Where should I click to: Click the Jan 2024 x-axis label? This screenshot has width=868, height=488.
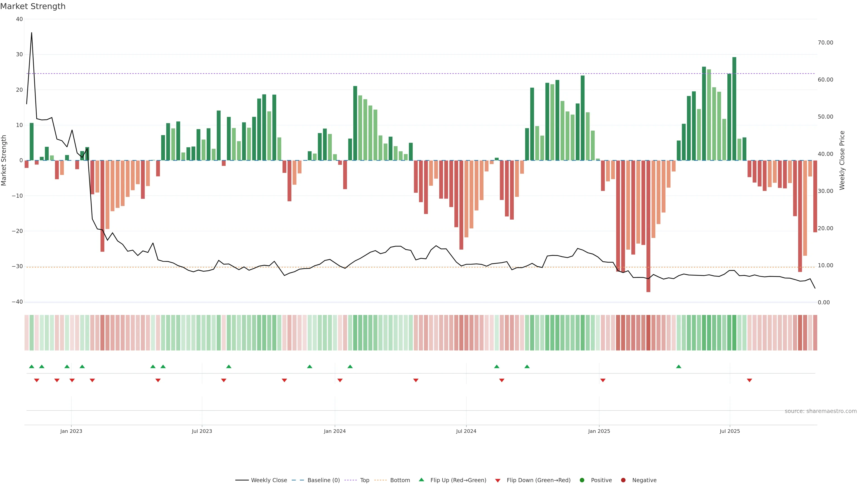tap(335, 431)
